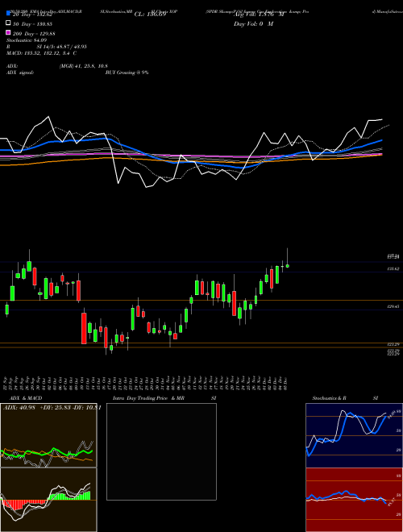Viewport: 403px width, 532px height.
Task: Select the '200 Day = 129.88' legend text
Action: [34, 34]
